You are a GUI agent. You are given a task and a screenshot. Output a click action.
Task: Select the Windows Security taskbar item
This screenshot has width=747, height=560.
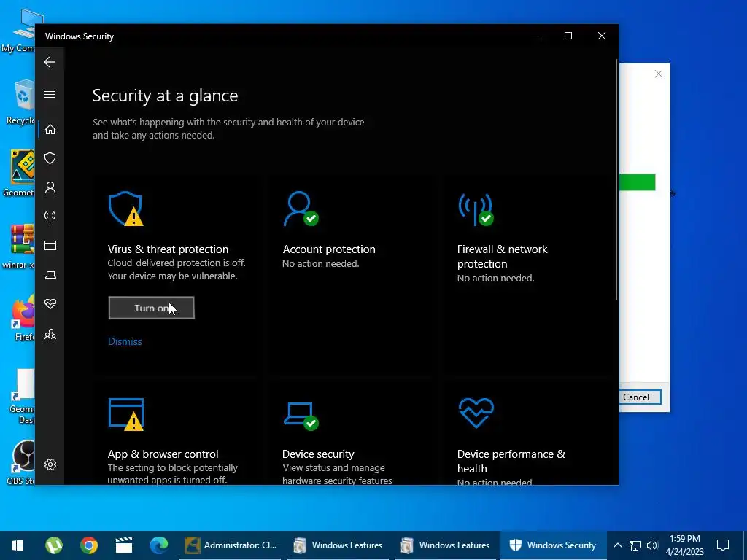(554, 545)
